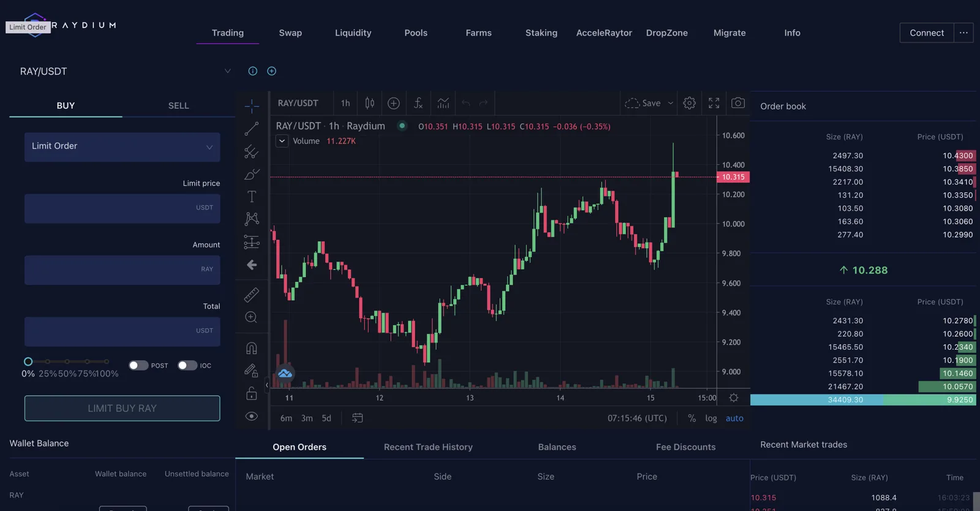Open the chart candle style selector
980x511 pixels.
[369, 103]
